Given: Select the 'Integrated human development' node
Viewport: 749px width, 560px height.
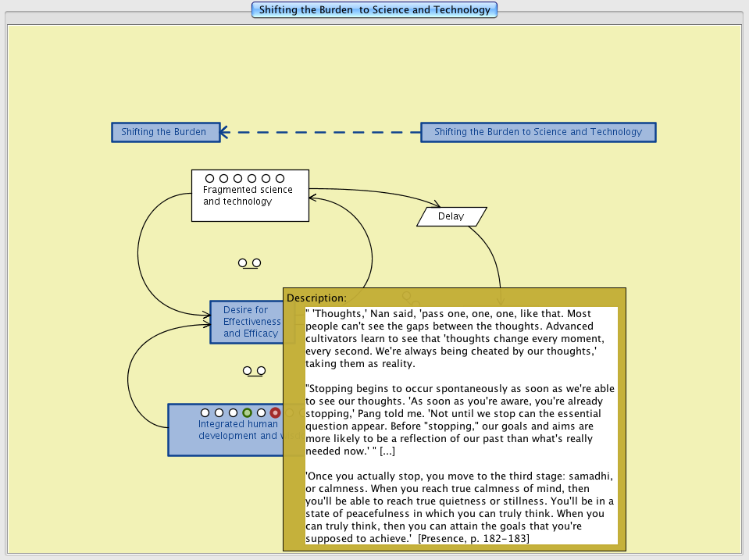Looking at the screenshot, I should click(225, 437).
